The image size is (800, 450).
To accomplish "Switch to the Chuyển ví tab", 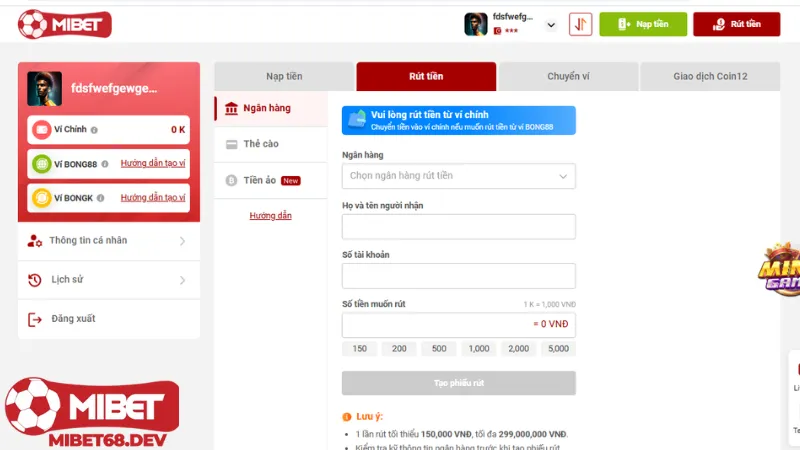I will coord(568,77).
